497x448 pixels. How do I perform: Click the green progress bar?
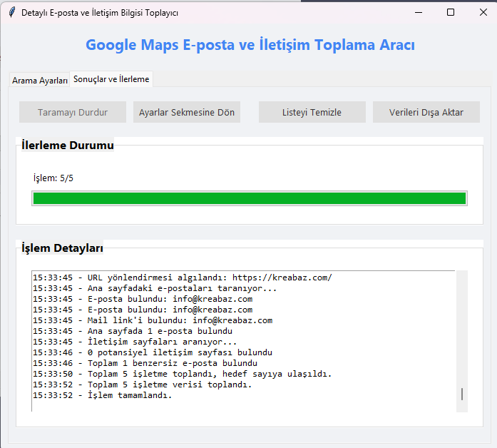(x=250, y=198)
